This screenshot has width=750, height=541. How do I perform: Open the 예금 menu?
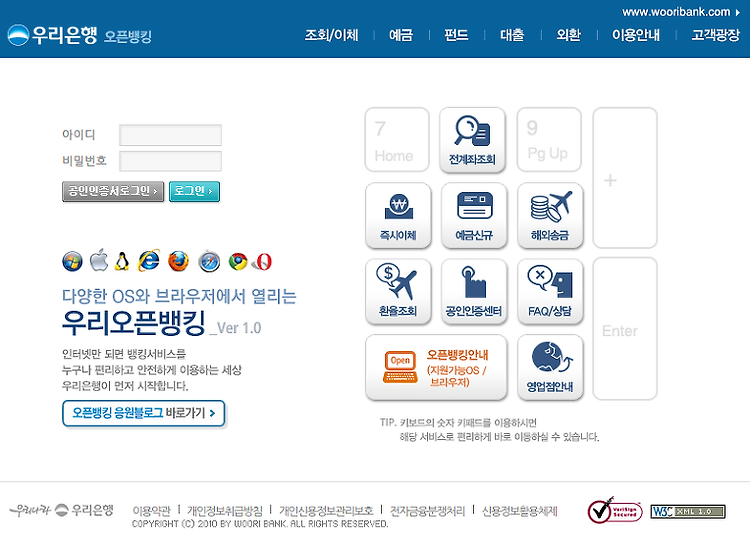pos(401,35)
